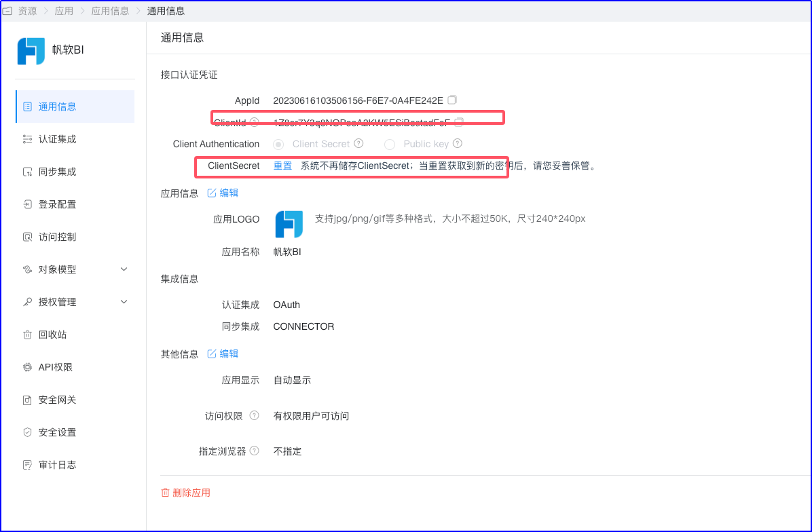Click the 认证集成 value OAuth
This screenshot has width=812, height=532.
tap(287, 305)
